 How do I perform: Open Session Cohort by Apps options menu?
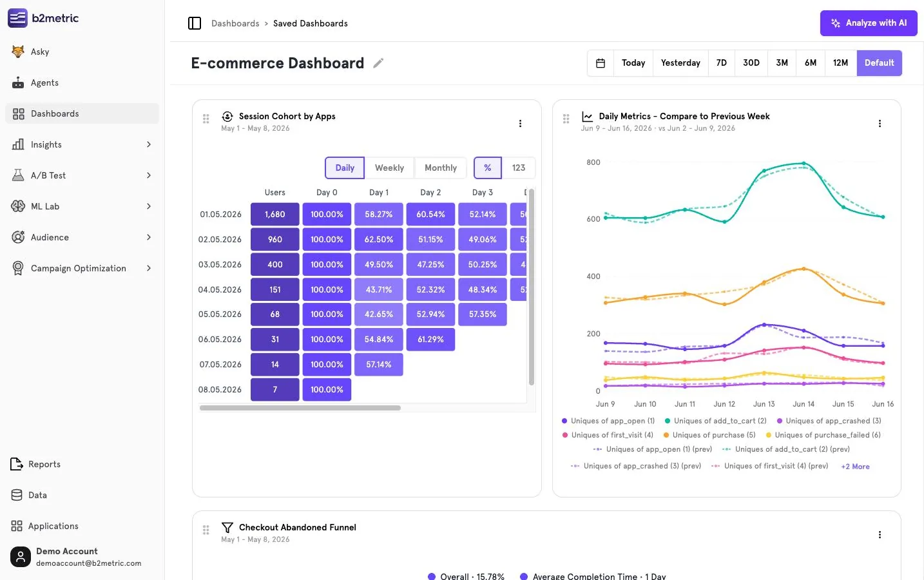520,123
